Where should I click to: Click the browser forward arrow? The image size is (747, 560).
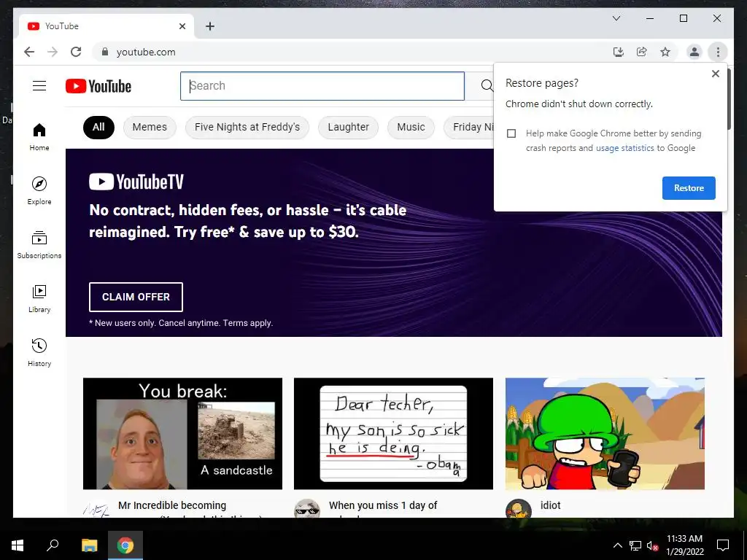[53, 52]
